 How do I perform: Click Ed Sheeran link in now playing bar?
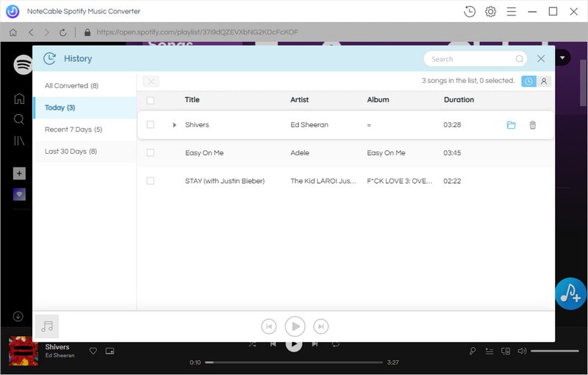coord(60,355)
